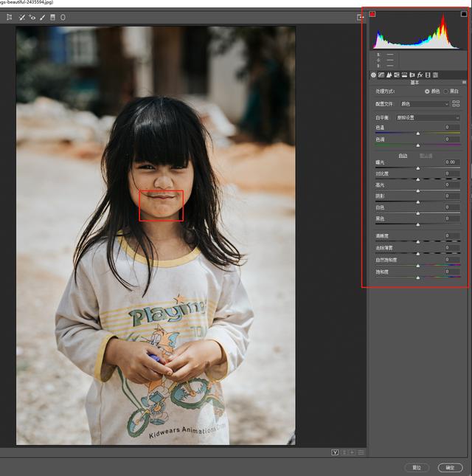Click the 饱和度 saturation slider handle

[x=418, y=277]
